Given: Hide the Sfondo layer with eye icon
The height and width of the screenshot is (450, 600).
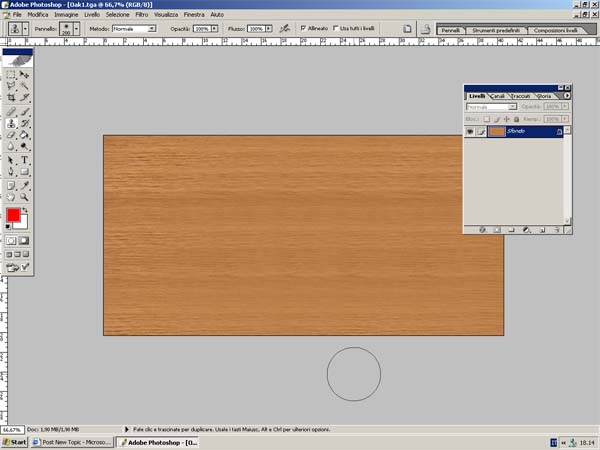Looking at the screenshot, I should tap(471, 131).
